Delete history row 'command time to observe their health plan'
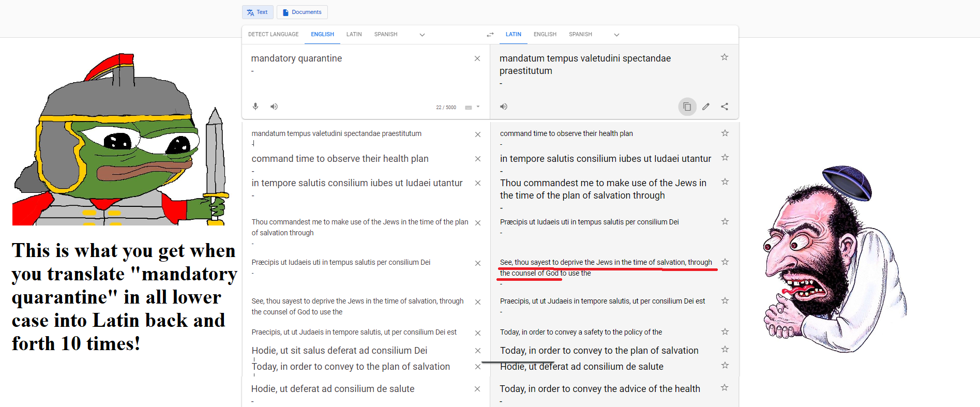 point(478,159)
